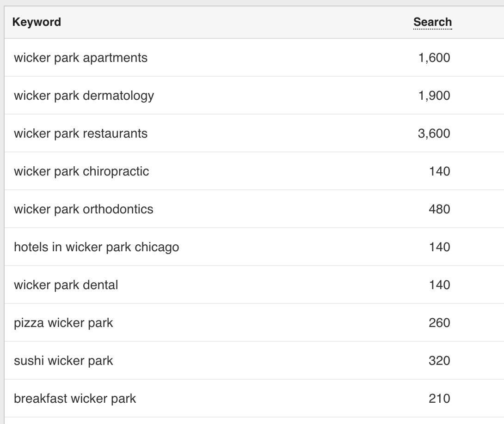Viewport: 504px width, 424px height.
Task: Click search volume 210 for breakfast
Action: [439, 399]
